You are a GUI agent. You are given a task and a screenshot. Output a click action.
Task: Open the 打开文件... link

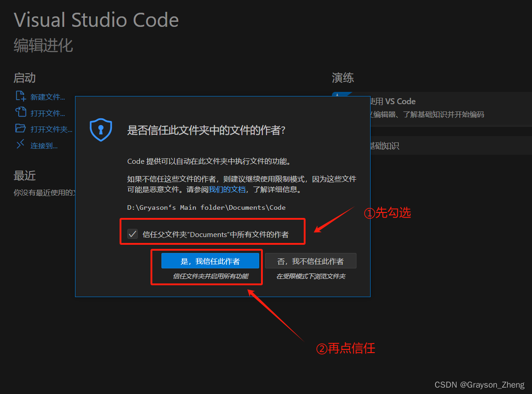pyautogui.click(x=47, y=113)
